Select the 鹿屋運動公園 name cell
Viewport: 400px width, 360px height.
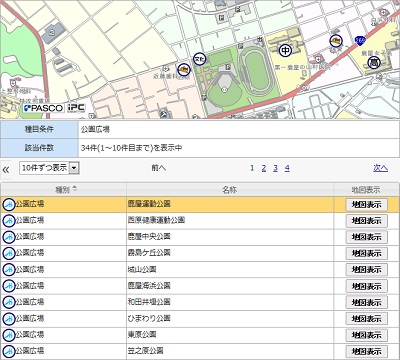coord(230,204)
